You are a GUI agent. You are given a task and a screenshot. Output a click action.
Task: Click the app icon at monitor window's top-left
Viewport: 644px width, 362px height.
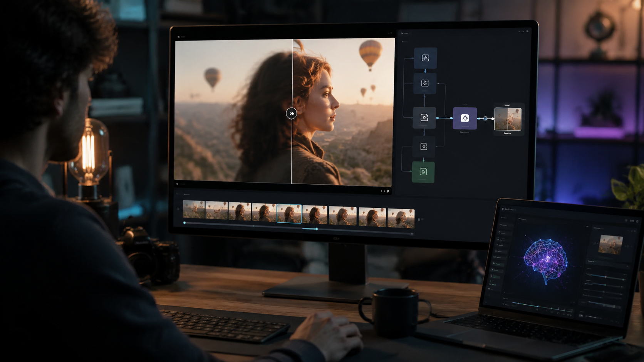click(x=179, y=37)
